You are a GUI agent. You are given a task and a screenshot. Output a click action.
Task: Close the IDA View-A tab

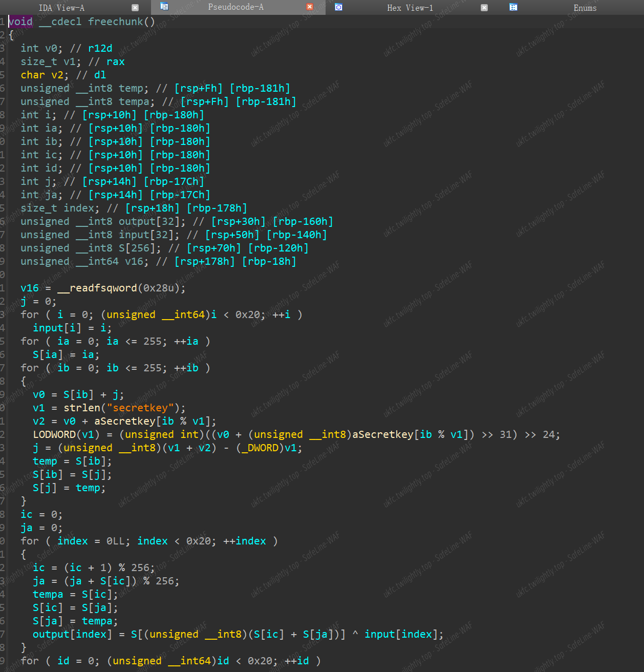click(135, 8)
